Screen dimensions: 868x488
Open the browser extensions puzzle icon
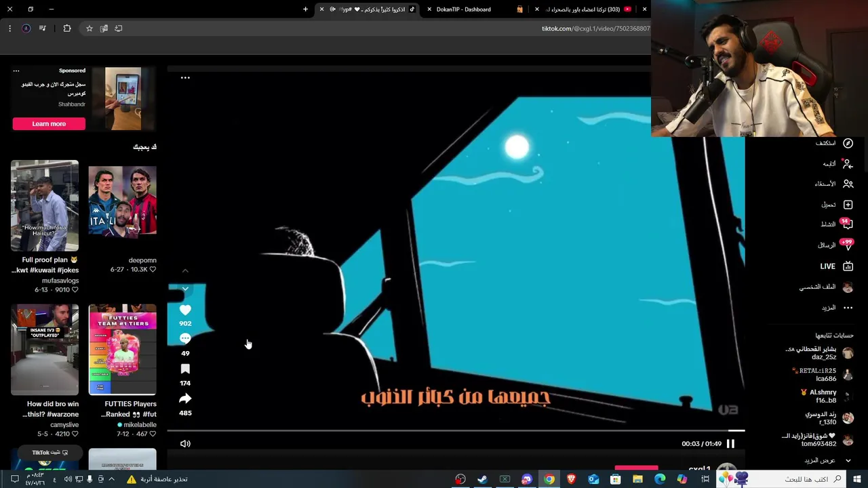pyautogui.click(x=66, y=28)
